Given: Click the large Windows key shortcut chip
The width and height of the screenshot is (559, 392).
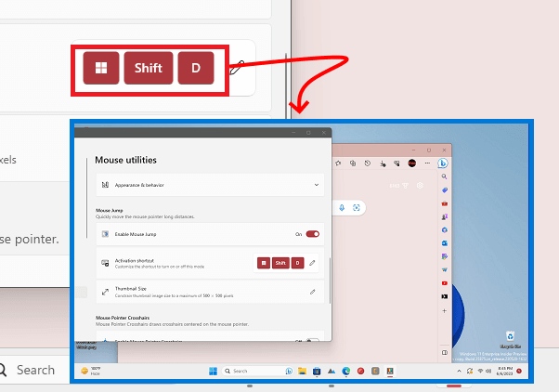Looking at the screenshot, I should click(x=101, y=68).
